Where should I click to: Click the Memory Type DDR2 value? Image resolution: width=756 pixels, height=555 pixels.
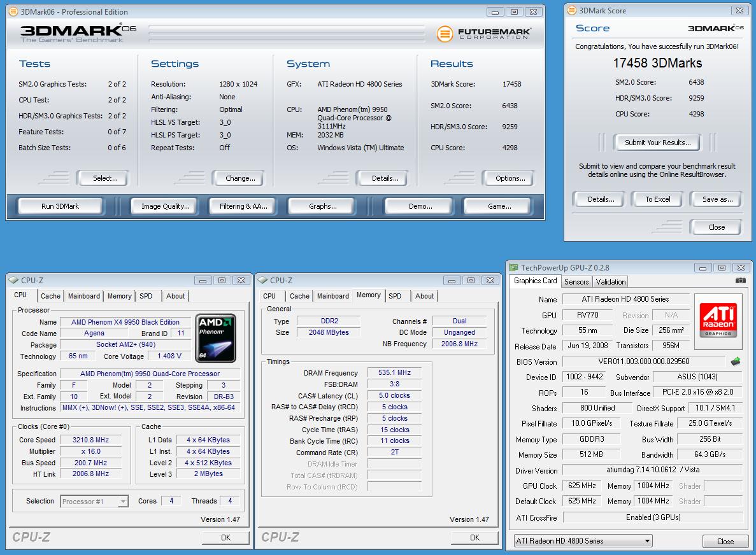pos(329,321)
